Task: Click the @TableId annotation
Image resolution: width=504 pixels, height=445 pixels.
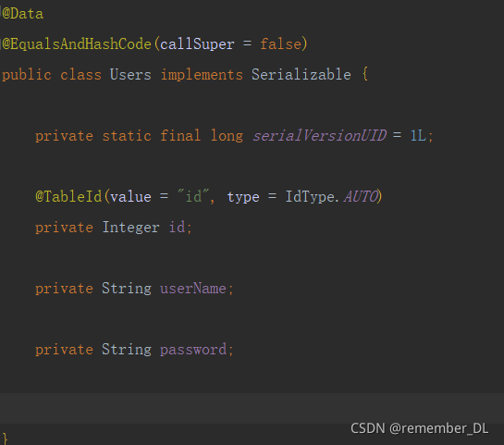Action: [68, 196]
